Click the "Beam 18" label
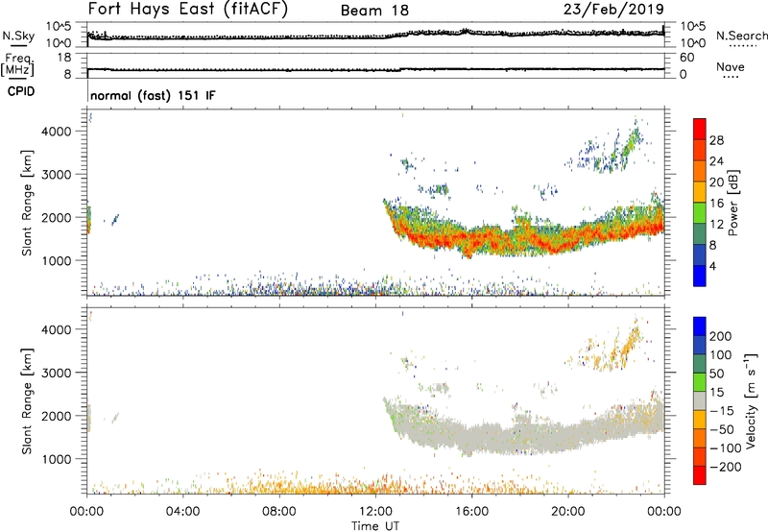Screen dimensions: 768x532 click(374, 11)
